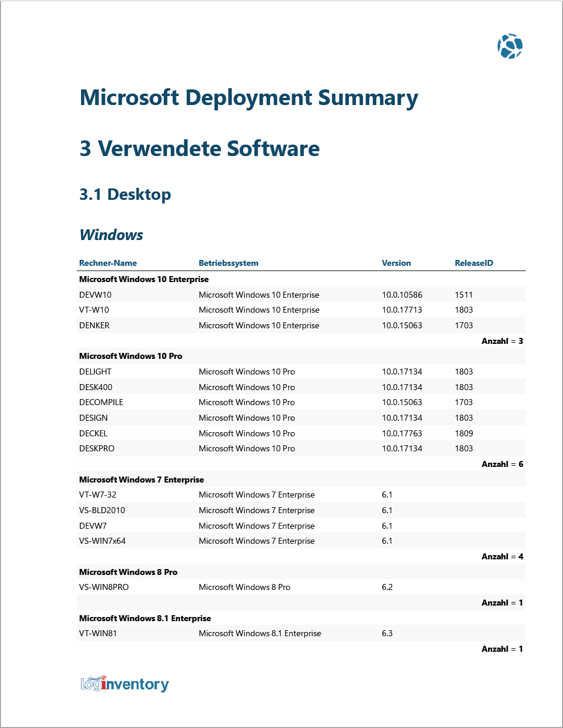
Task: Select the Microsoft Windows 8 Pro group header
Action: click(128, 572)
